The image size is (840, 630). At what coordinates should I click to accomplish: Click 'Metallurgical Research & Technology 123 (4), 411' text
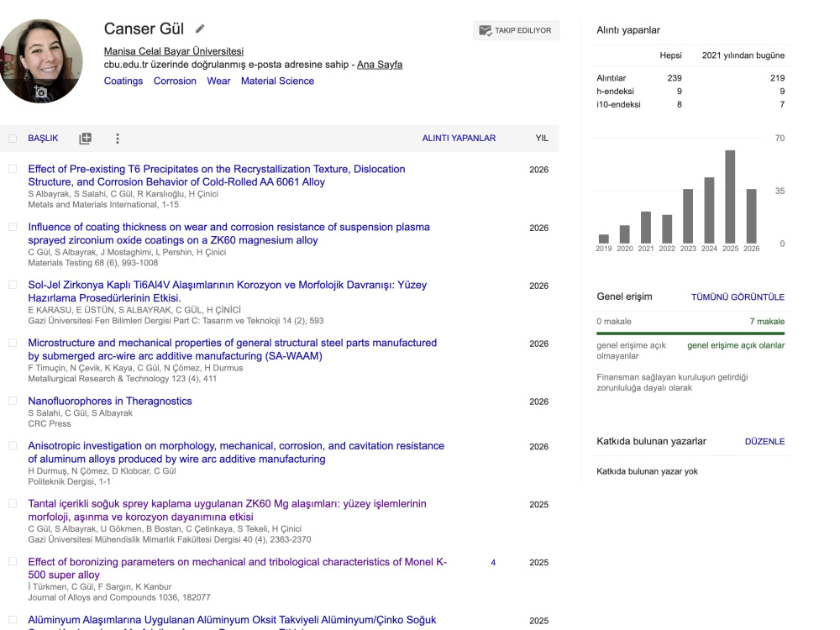122,379
